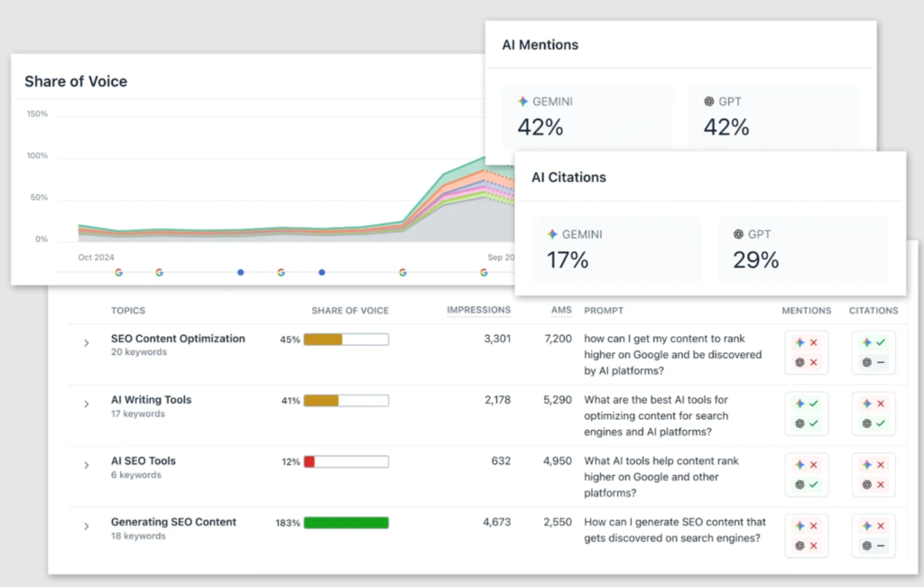
Task: Click GPT mention status for Generating SEO Content
Action: pos(807,545)
